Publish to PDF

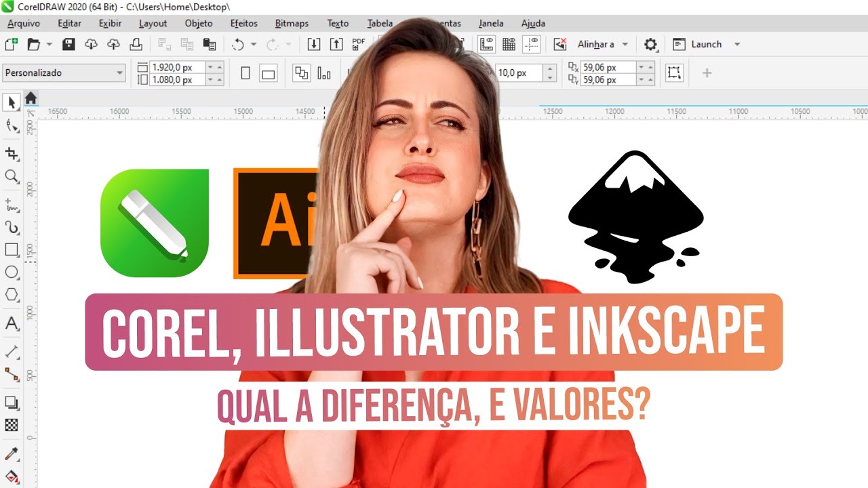click(359, 44)
